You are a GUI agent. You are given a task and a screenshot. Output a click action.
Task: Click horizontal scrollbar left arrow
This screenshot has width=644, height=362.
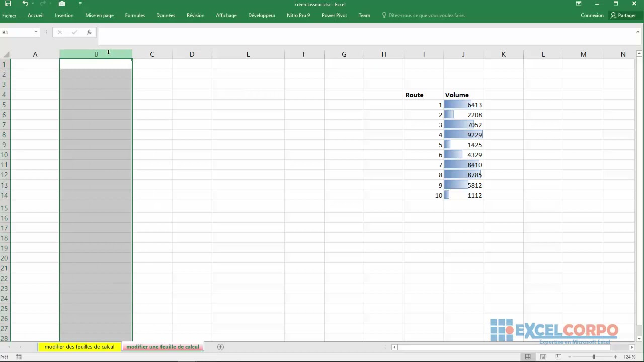(395, 347)
